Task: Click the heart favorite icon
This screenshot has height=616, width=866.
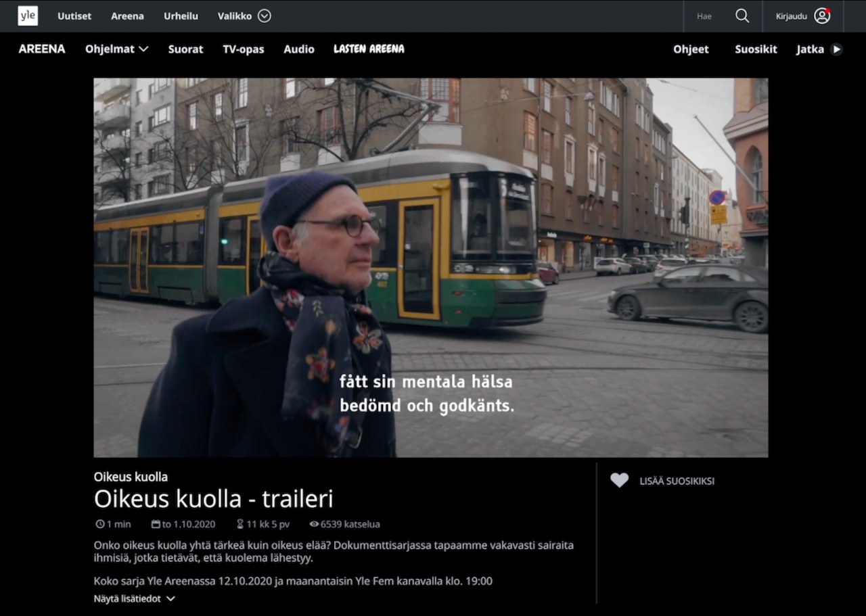Action: pyautogui.click(x=619, y=481)
